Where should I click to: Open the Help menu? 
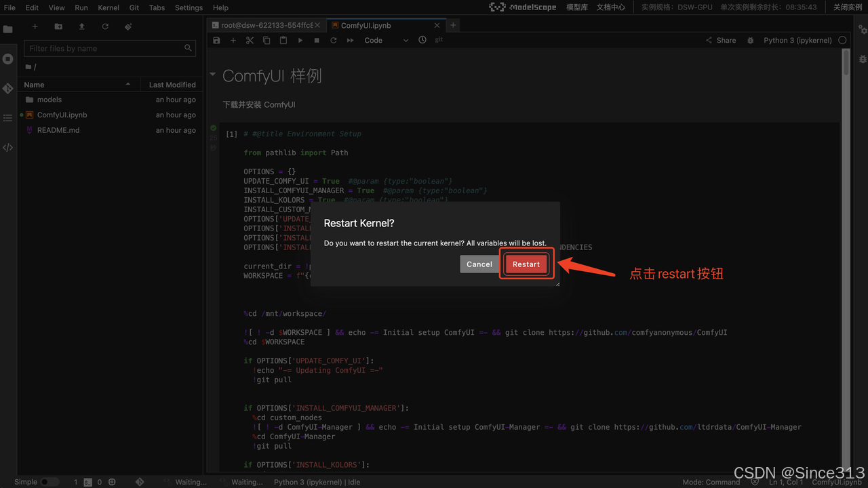[x=220, y=7]
